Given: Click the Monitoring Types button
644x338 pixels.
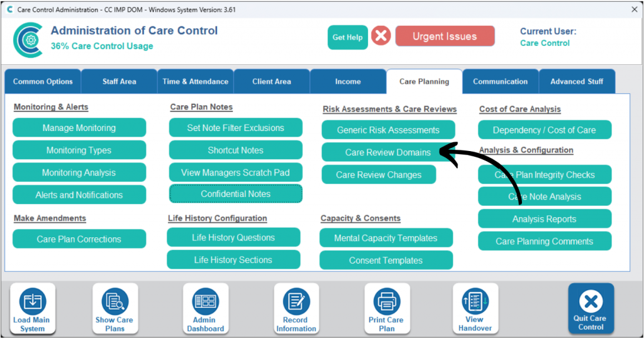Looking at the screenshot, I should 79,150.
